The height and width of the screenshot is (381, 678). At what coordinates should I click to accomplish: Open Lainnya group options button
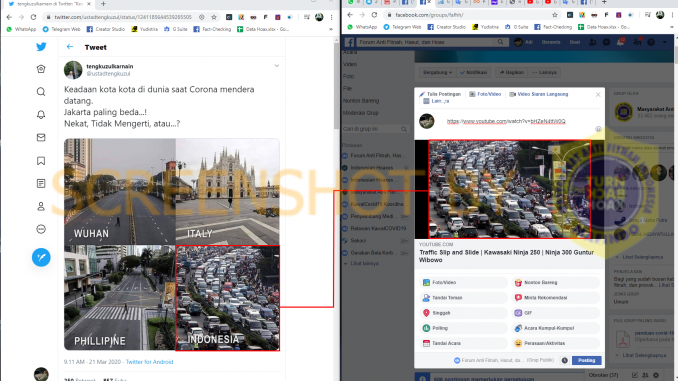click(x=544, y=73)
